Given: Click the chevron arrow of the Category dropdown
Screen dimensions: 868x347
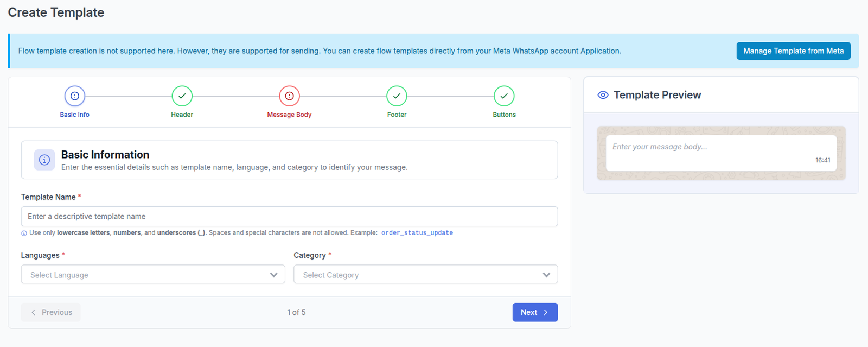Looking at the screenshot, I should [x=546, y=275].
